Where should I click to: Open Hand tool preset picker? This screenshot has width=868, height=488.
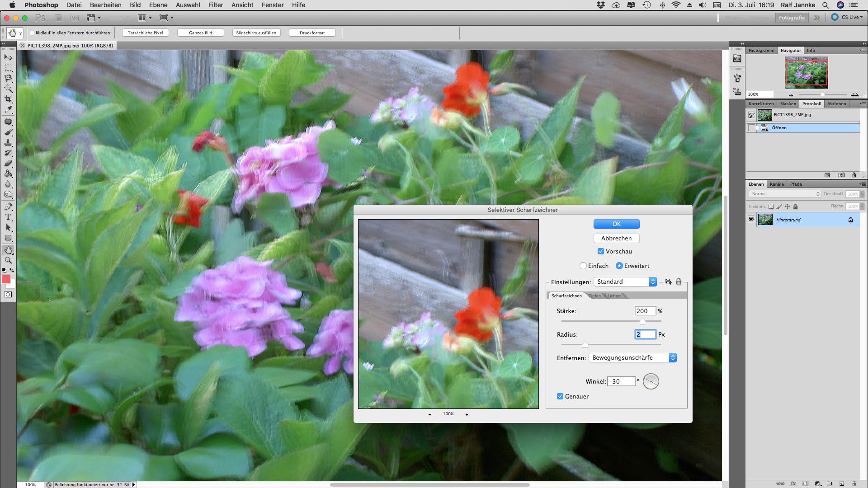[x=15, y=33]
